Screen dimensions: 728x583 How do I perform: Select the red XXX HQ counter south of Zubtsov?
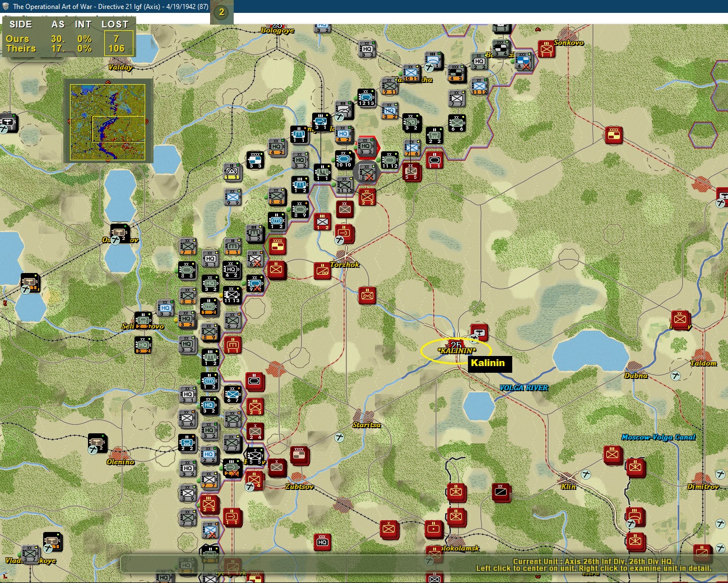pyautogui.click(x=322, y=542)
